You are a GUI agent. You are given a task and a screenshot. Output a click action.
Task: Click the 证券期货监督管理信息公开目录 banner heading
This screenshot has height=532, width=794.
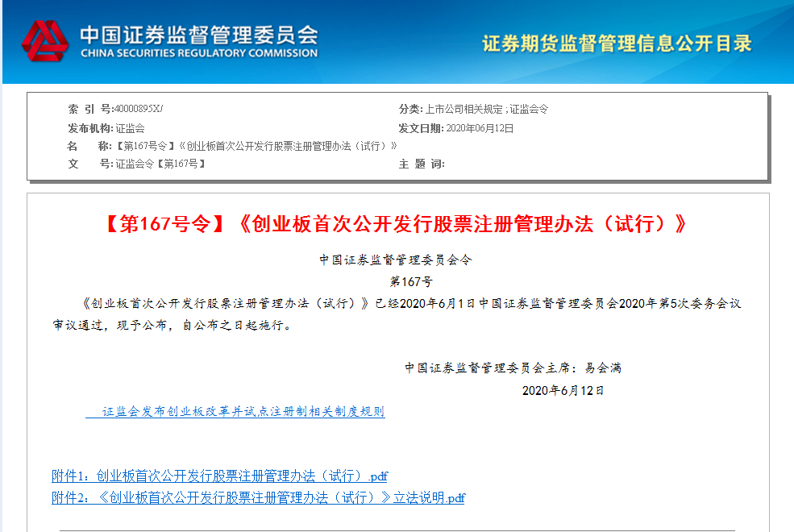coord(617,44)
